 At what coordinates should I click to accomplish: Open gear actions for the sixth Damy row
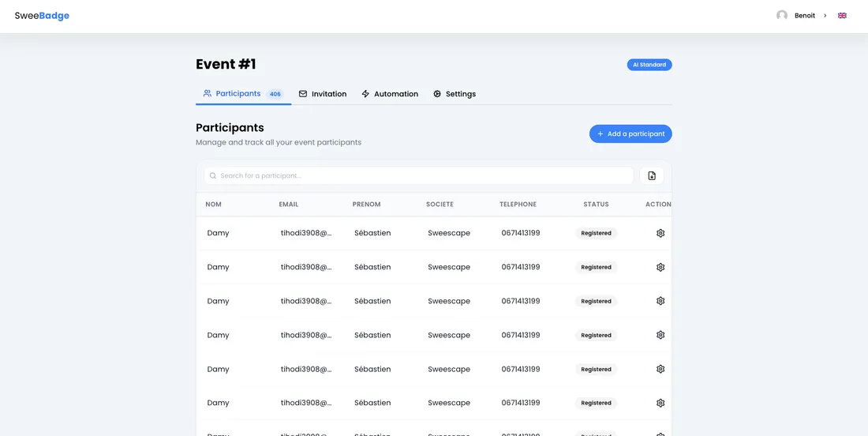tap(660, 403)
